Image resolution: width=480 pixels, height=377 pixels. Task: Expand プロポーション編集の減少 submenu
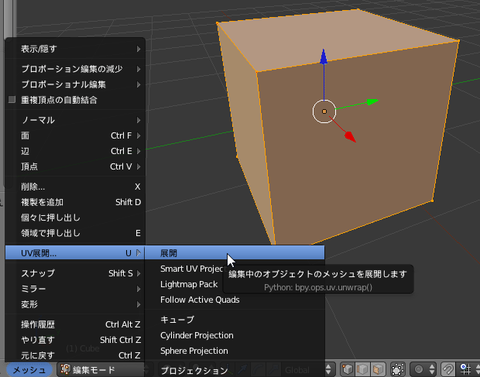click(x=75, y=69)
